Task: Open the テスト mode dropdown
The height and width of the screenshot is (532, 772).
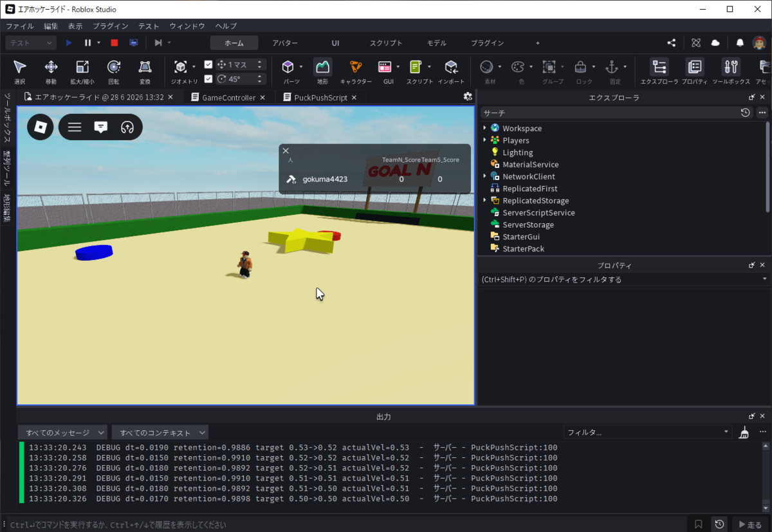Action: click(31, 42)
